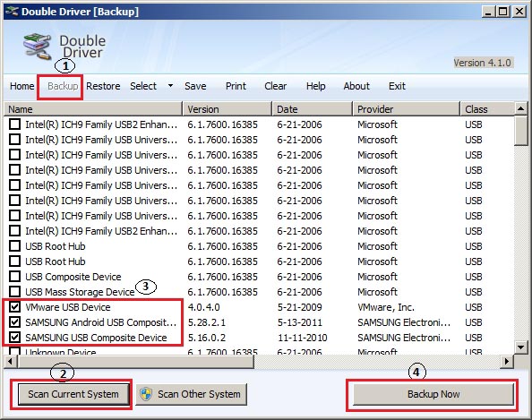Open the About menu item

point(356,86)
